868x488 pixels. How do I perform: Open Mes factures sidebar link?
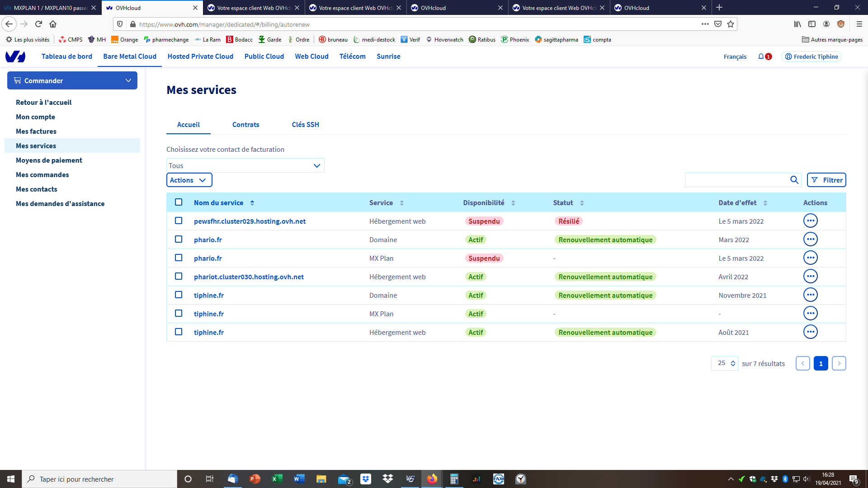tap(36, 131)
